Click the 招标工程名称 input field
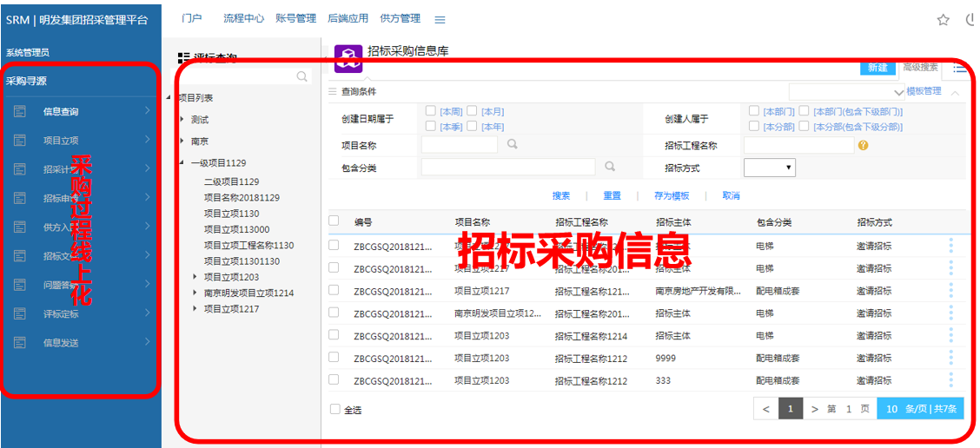The width and height of the screenshot is (980, 448). click(x=798, y=146)
